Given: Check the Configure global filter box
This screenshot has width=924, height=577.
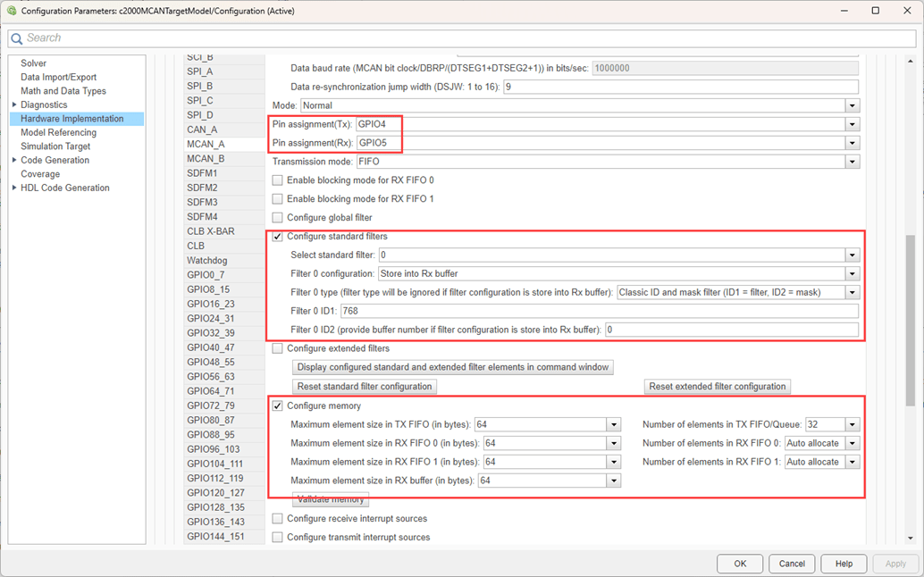Looking at the screenshot, I should 277,218.
